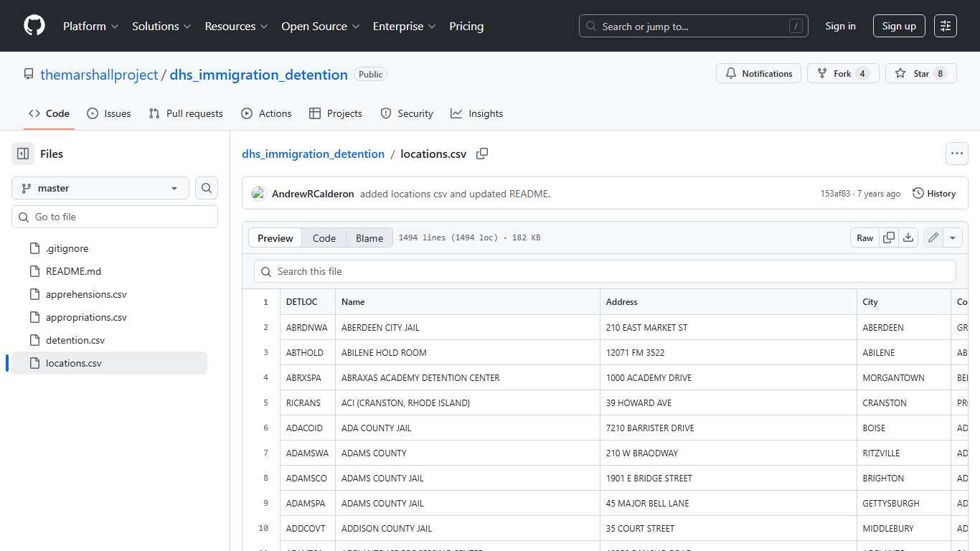Switch to the Blame tab
Image resolution: width=980 pixels, height=551 pixels.
[x=369, y=237]
